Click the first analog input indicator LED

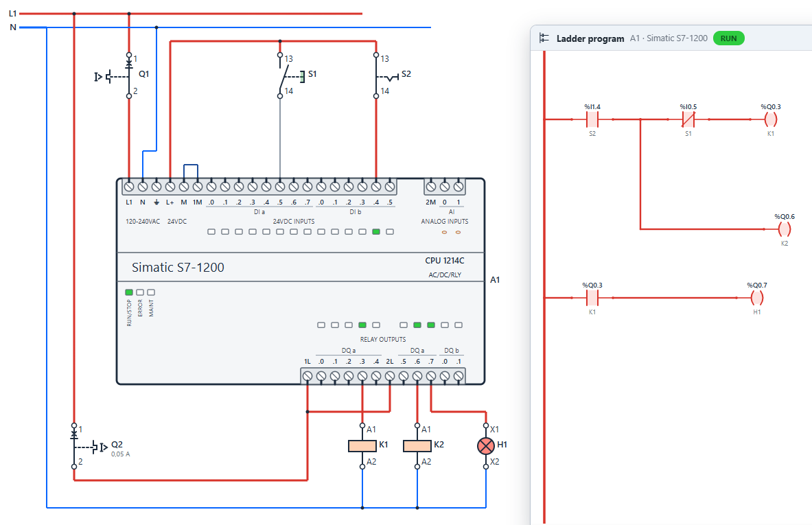444,232
